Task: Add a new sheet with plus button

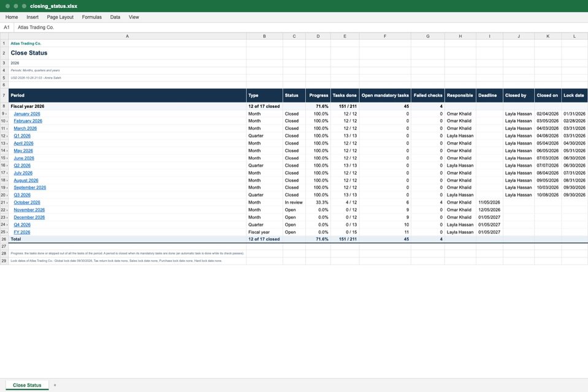Action: (55, 385)
